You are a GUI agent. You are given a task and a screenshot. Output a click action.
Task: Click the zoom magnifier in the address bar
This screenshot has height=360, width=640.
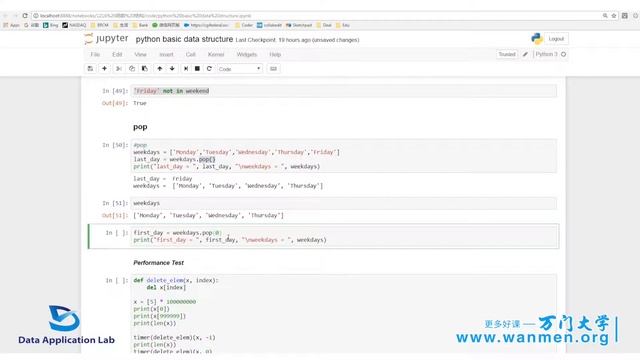coord(605,16)
